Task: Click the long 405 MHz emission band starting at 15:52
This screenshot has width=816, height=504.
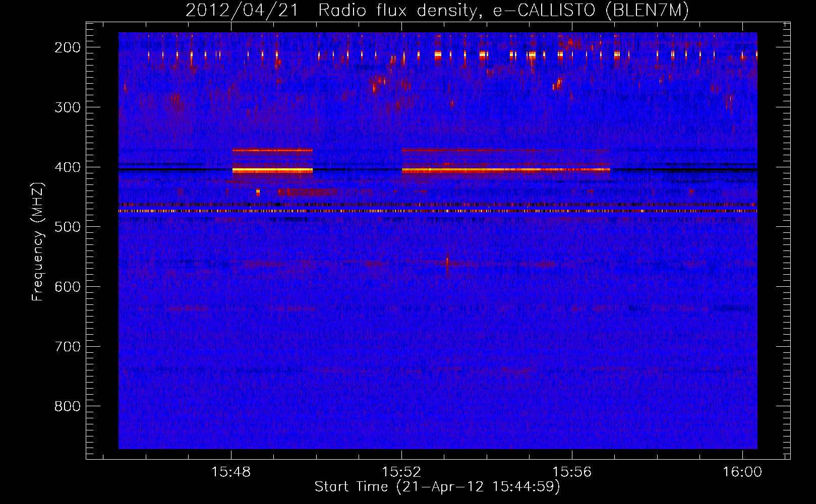Action: tap(506, 170)
